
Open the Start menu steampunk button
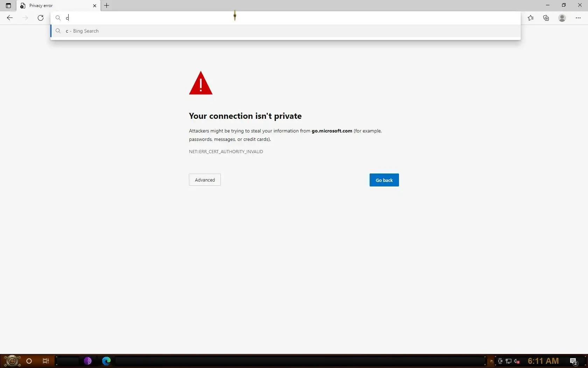coord(12,361)
